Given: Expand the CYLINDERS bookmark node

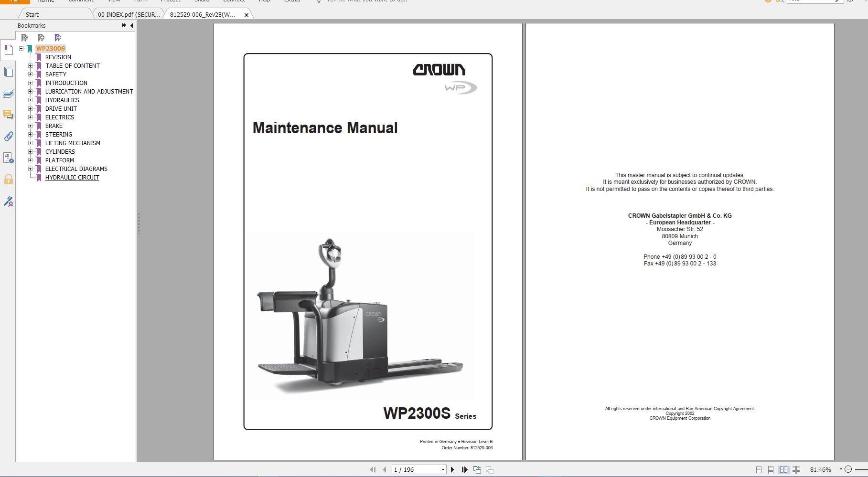Looking at the screenshot, I should pos(31,151).
